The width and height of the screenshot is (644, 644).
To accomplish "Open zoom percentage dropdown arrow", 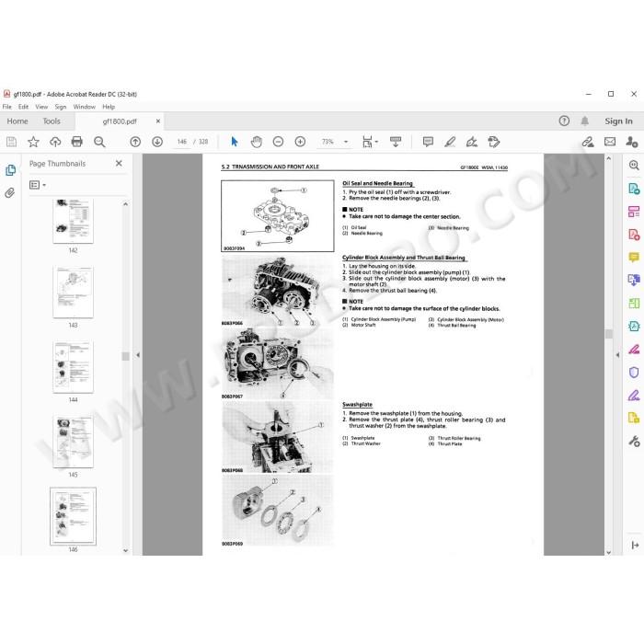I will tap(346, 142).
